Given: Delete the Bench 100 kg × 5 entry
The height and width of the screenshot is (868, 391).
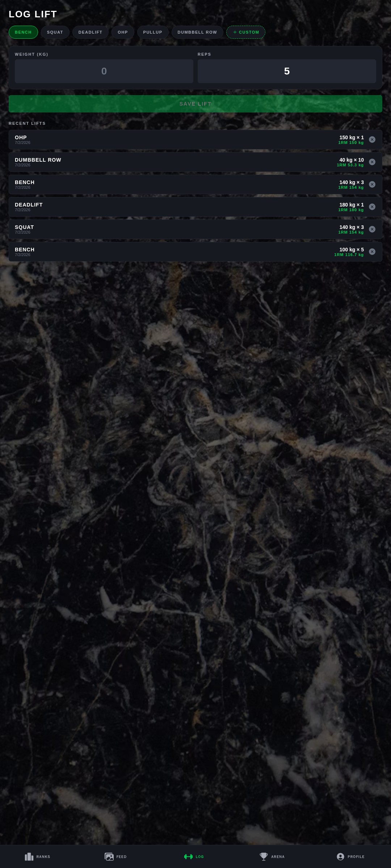Looking at the screenshot, I should (372, 252).
